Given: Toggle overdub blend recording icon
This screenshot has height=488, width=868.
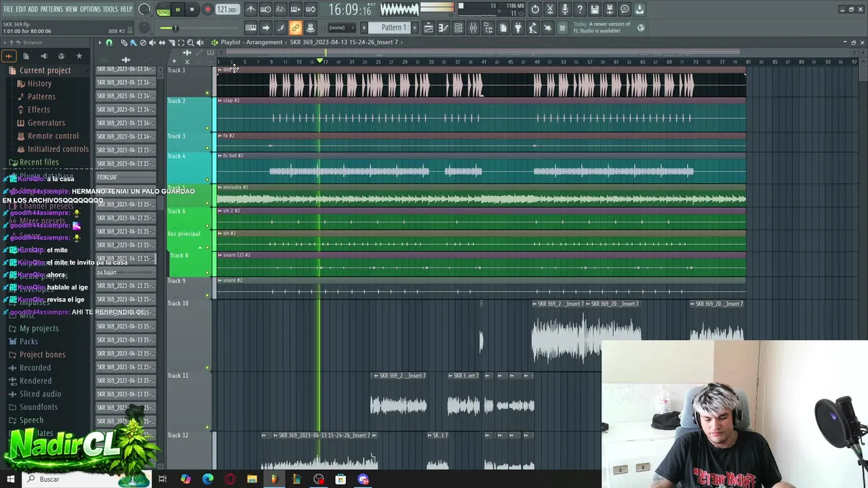Looking at the screenshot, I should [x=296, y=9].
